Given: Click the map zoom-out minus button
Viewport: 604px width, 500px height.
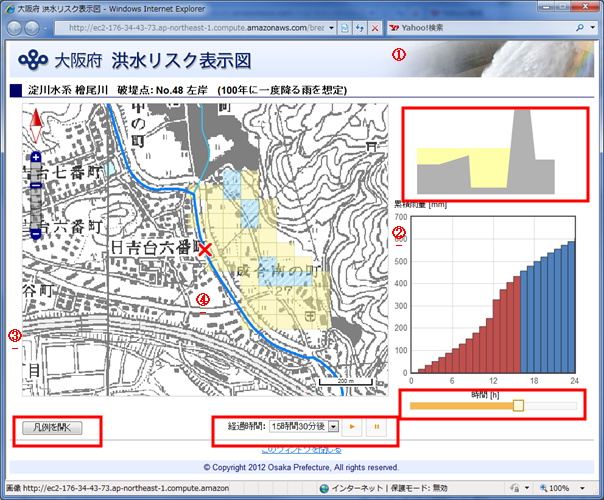Looking at the screenshot, I should (35, 234).
